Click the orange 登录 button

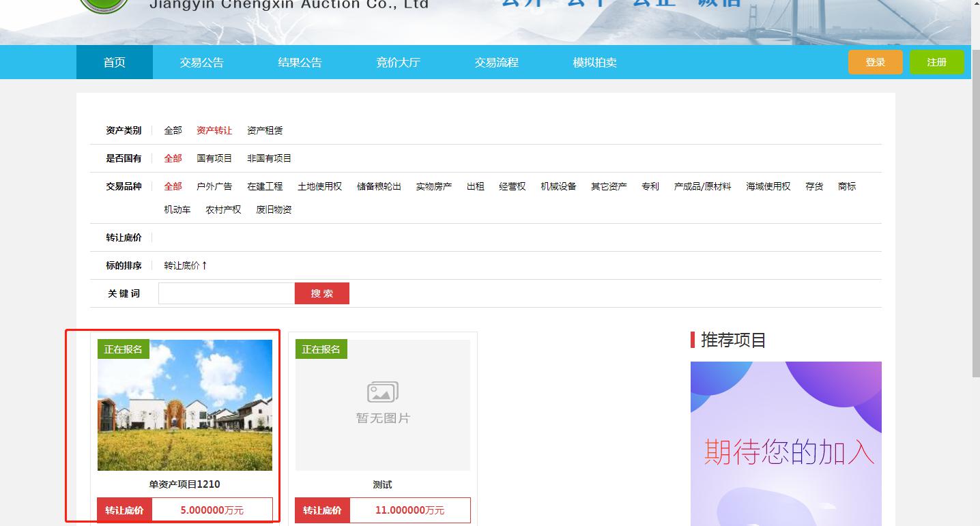(x=876, y=62)
